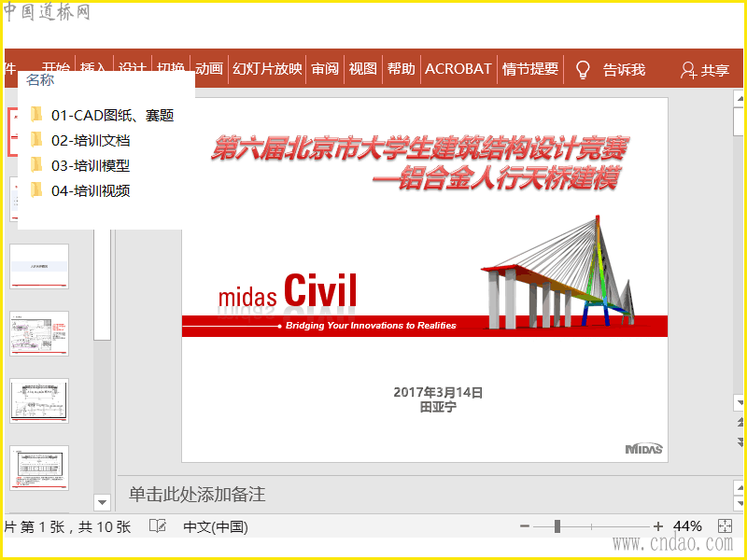747x560 pixels.
Task: Click the notes pane scroll up arrow
Action: 740,488
